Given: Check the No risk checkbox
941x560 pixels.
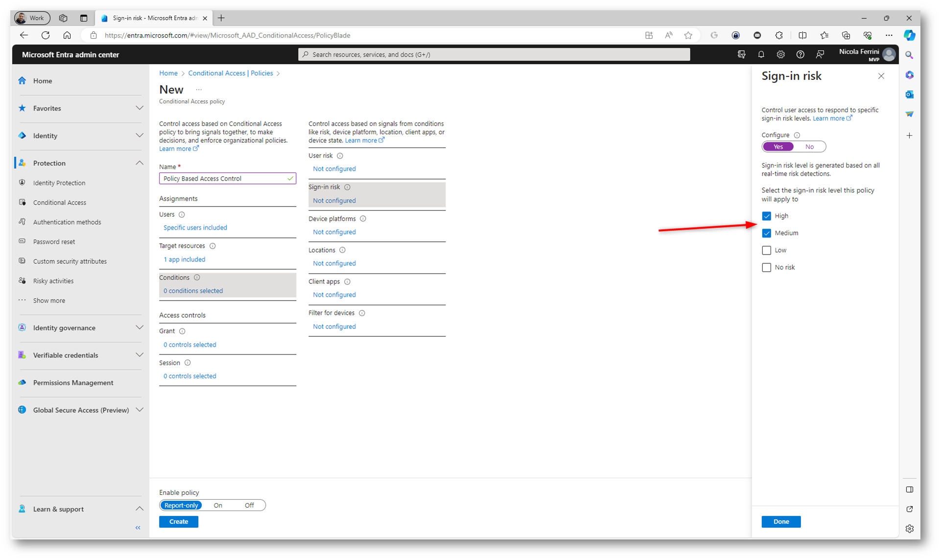Looking at the screenshot, I should [767, 267].
